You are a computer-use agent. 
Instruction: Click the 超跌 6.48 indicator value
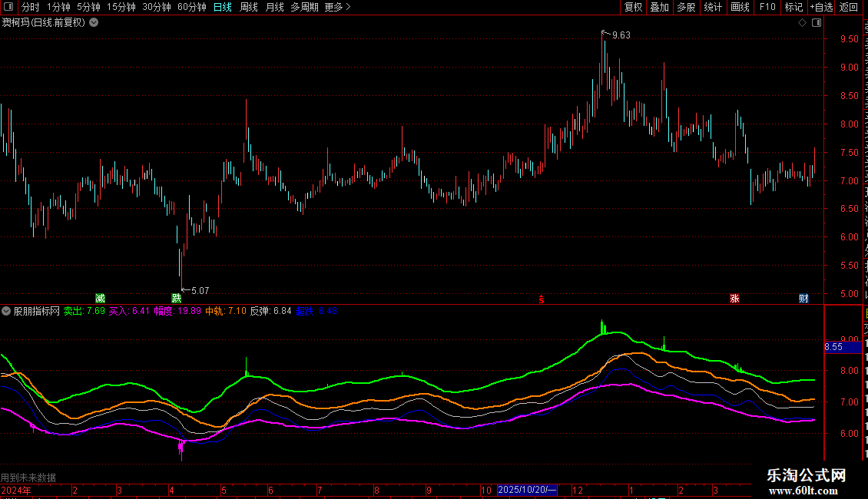point(316,312)
